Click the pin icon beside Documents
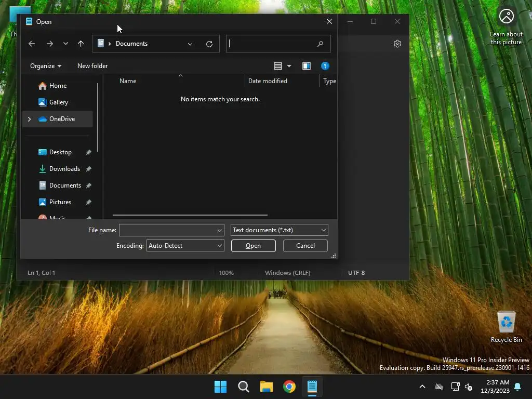Image resolution: width=532 pixels, height=399 pixels. 88,185
